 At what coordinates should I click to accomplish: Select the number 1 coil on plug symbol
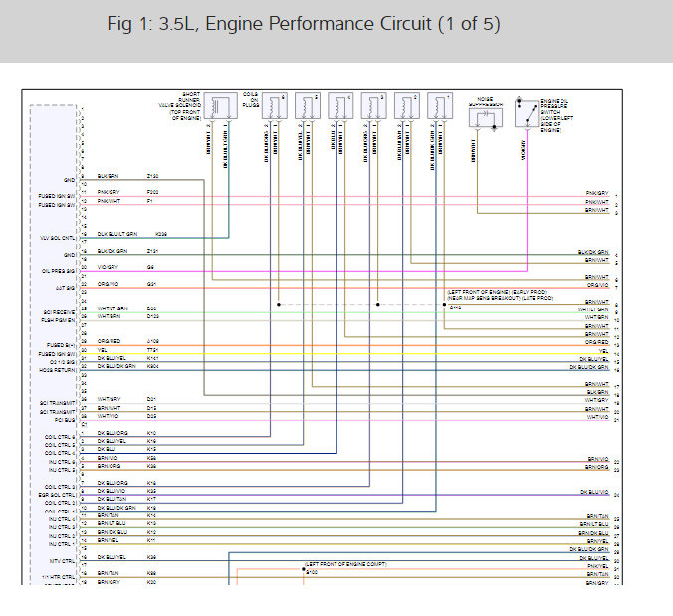440,105
